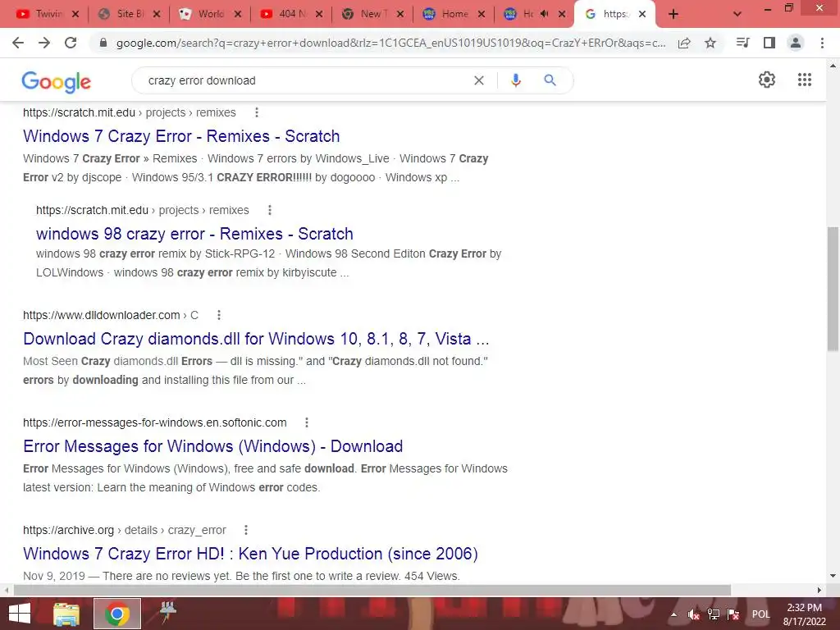The width and height of the screenshot is (840, 630).
Task: Open the side panel icon
Action: click(x=769, y=43)
